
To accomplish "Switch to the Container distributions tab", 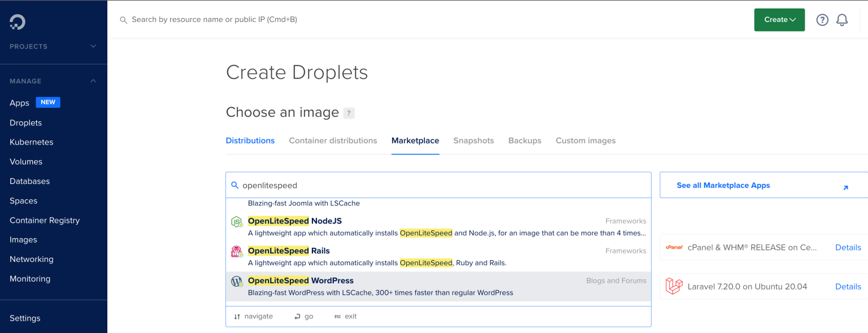I will click(x=333, y=141).
